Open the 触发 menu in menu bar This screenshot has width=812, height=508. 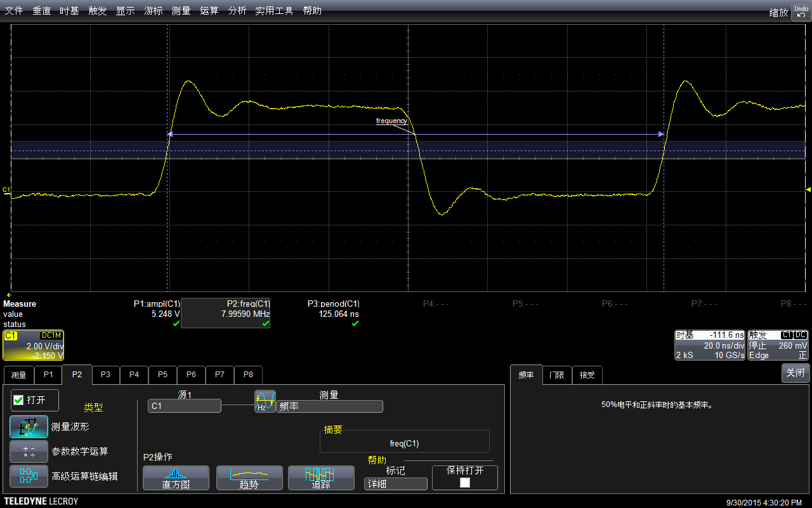98,11
